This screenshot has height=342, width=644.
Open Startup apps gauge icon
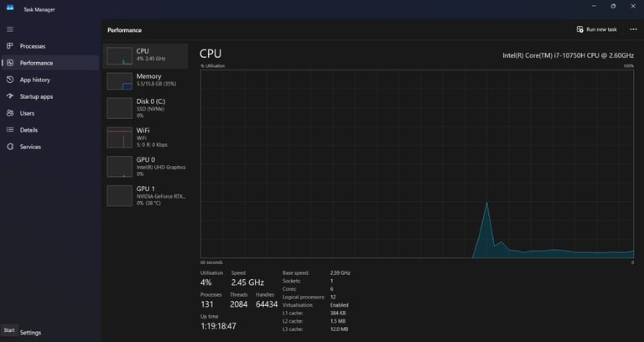pos(10,96)
